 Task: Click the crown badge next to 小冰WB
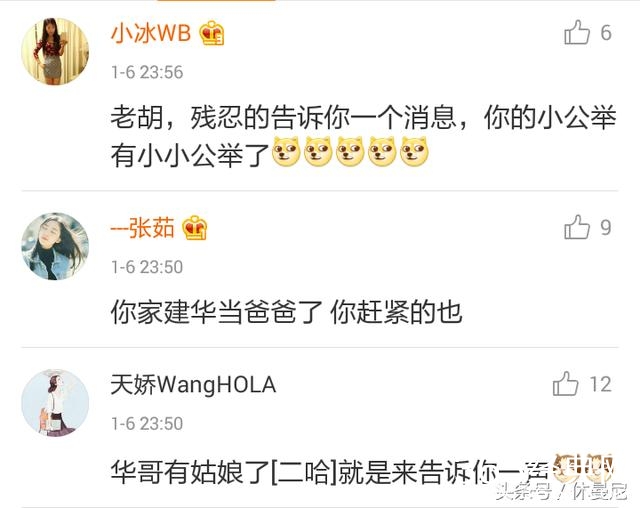(212, 33)
